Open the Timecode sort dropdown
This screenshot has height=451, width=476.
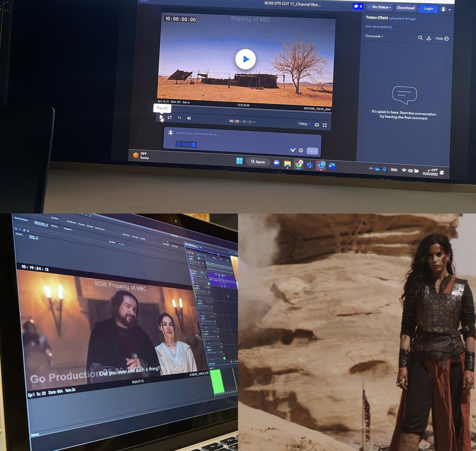pos(374,36)
